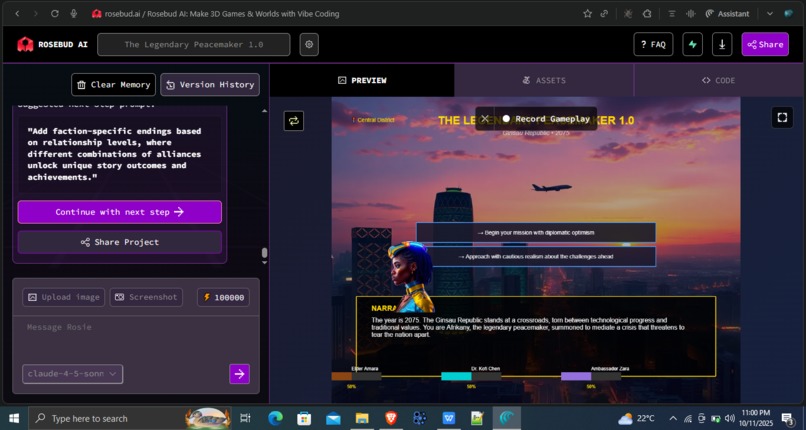This screenshot has height=430, width=806.
Task: Enter fullscreen preview mode
Action: click(x=782, y=118)
